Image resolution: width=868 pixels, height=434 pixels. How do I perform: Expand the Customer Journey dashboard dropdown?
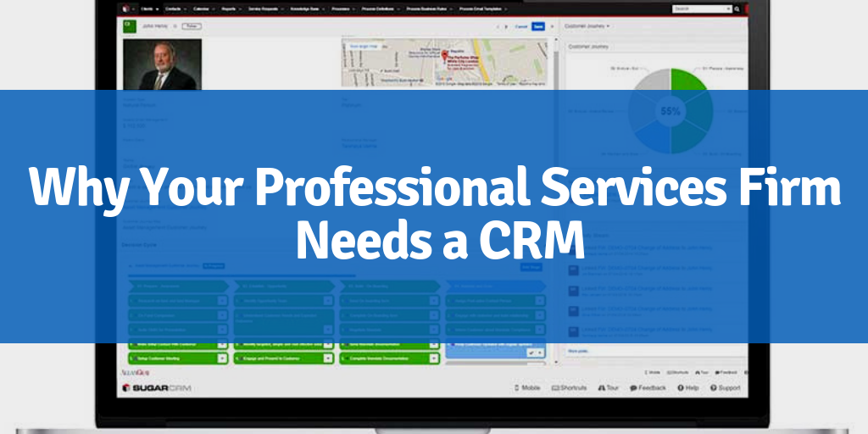tap(587, 26)
